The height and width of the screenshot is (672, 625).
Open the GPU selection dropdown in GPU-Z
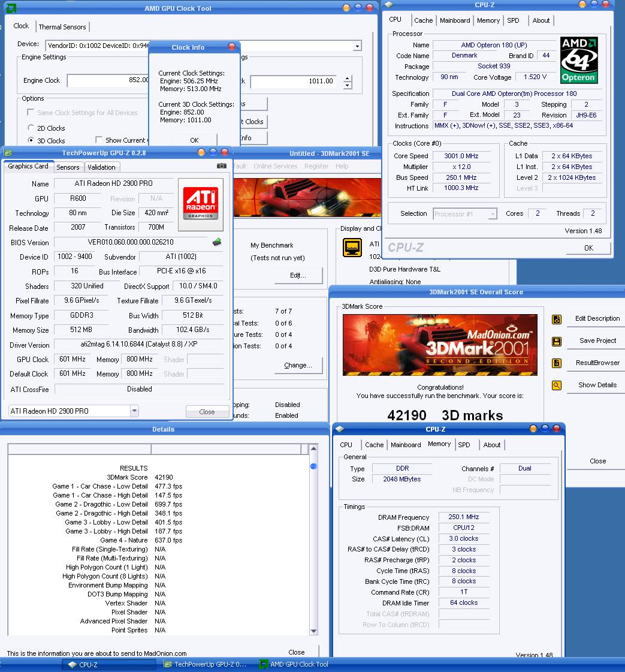pos(134,411)
